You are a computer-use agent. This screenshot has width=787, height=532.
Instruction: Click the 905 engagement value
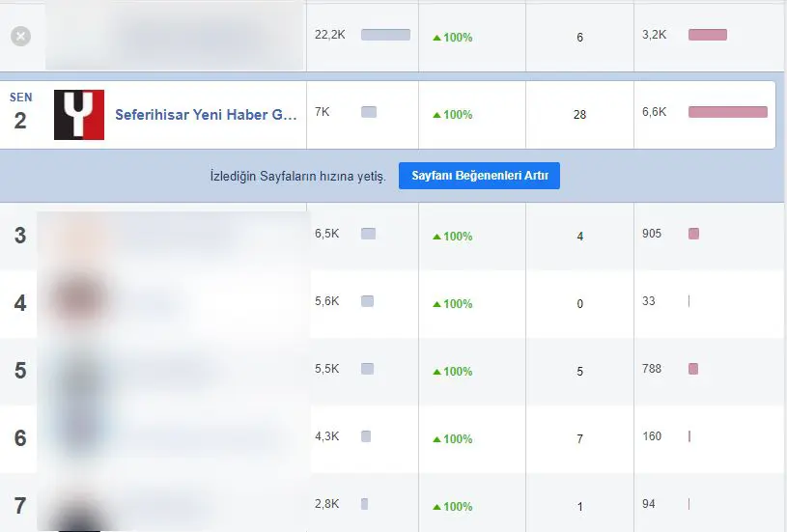(x=652, y=234)
